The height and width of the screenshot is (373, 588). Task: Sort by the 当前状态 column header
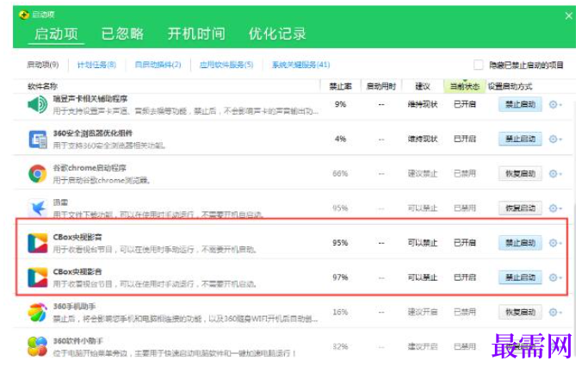click(465, 86)
